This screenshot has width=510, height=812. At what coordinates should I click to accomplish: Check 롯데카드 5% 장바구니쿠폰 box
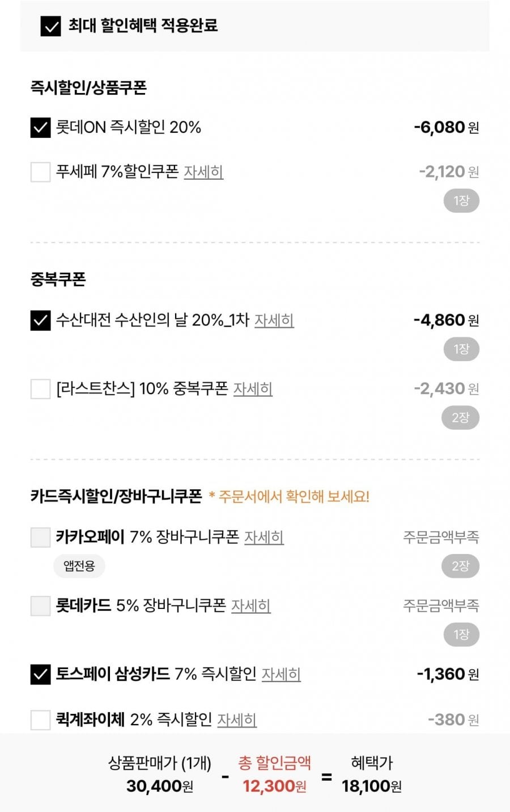click(40, 606)
